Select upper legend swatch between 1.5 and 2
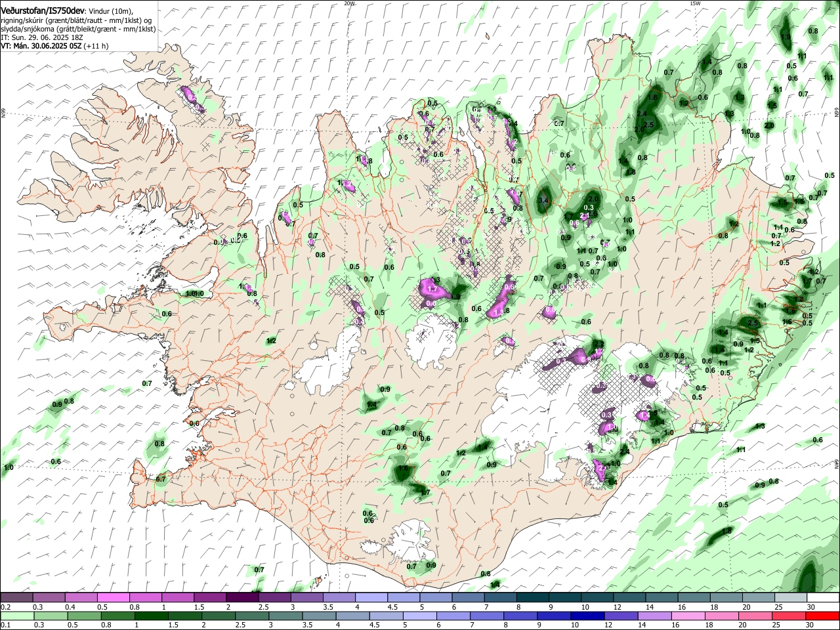840x630 pixels. 209,597
